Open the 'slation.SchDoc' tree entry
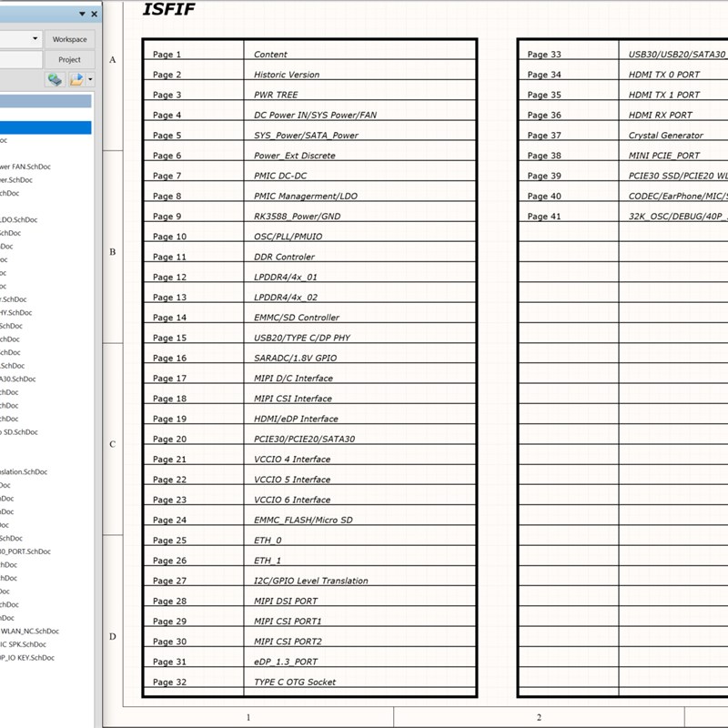Image resolution: width=728 pixels, height=728 pixels. [24, 471]
